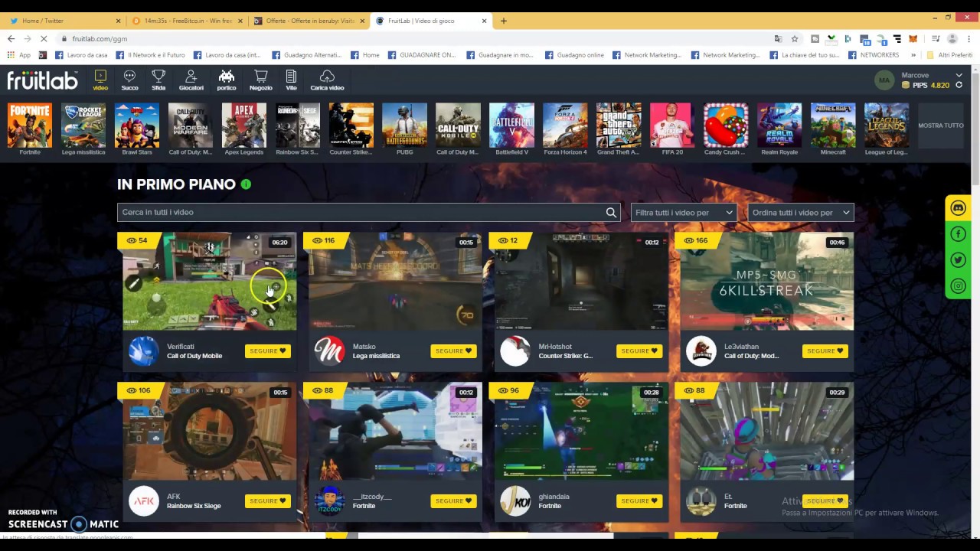The width and height of the screenshot is (980, 551).
Task: Bookmark this page with the star icon
Action: point(795,39)
